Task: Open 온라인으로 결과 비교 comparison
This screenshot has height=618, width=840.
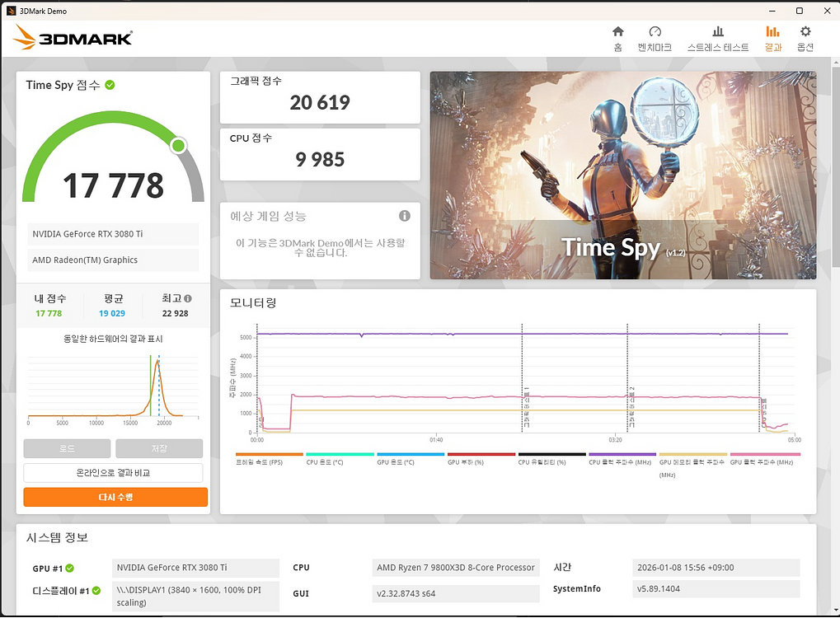Action: coord(115,472)
